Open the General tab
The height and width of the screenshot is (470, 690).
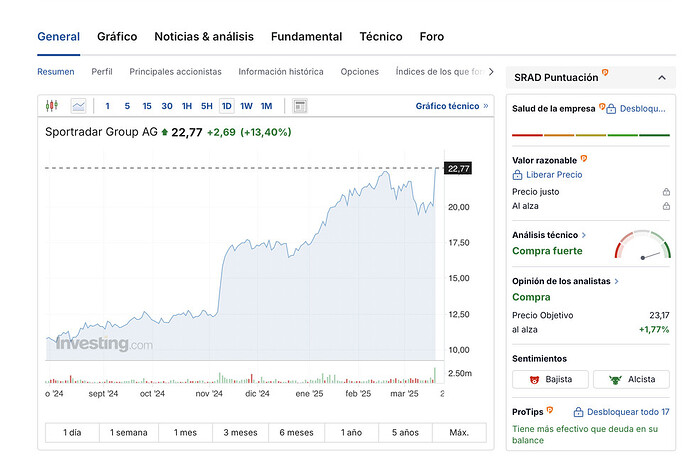(x=59, y=37)
